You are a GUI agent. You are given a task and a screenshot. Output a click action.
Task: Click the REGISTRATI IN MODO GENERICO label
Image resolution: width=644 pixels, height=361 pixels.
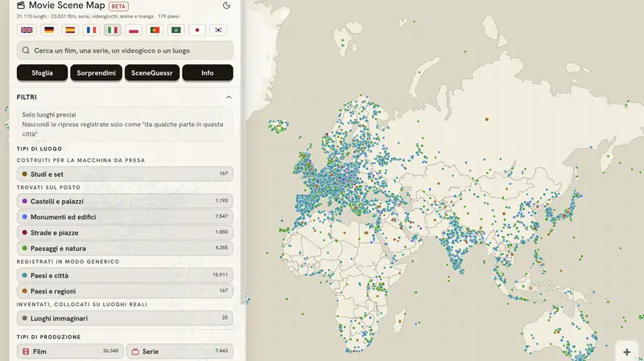point(68,261)
